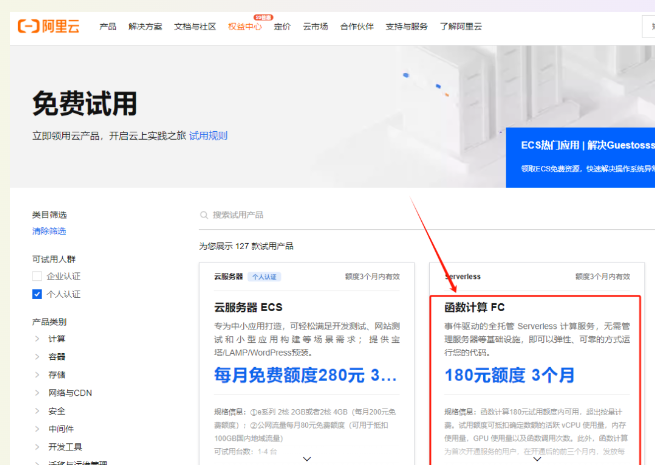Open the 定价 menu item
The height and width of the screenshot is (465, 655).
pyautogui.click(x=282, y=27)
